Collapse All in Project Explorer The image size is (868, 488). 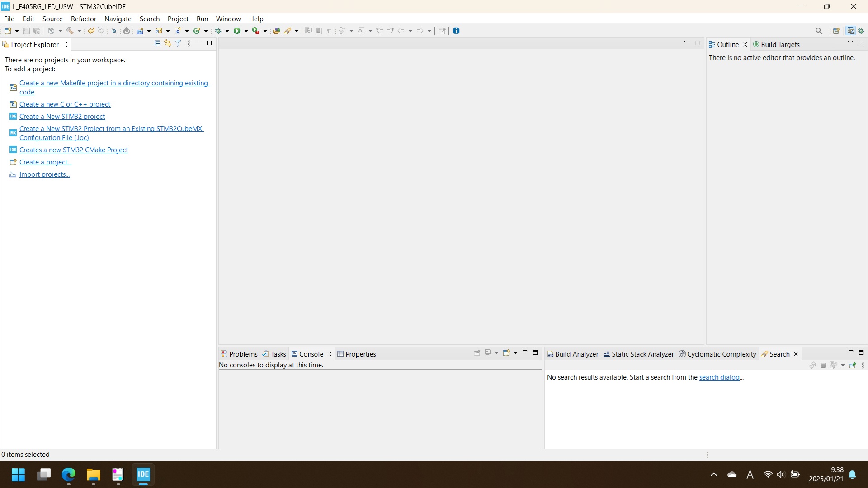(157, 43)
